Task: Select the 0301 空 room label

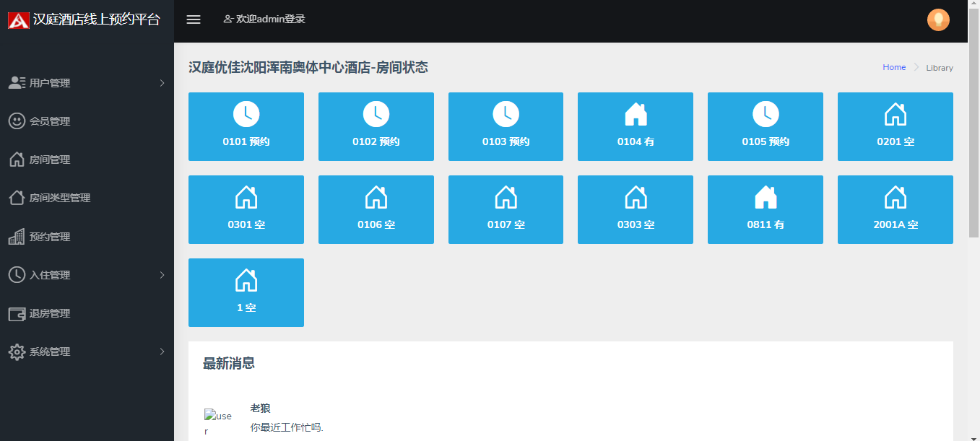Action: pos(246,224)
